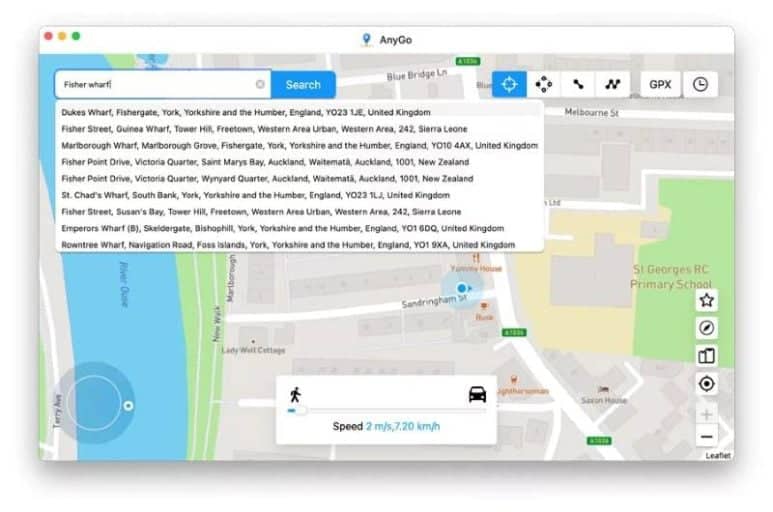Choose the two-spot route mode icon
Viewport: 773px width, 512px height.
coord(578,84)
